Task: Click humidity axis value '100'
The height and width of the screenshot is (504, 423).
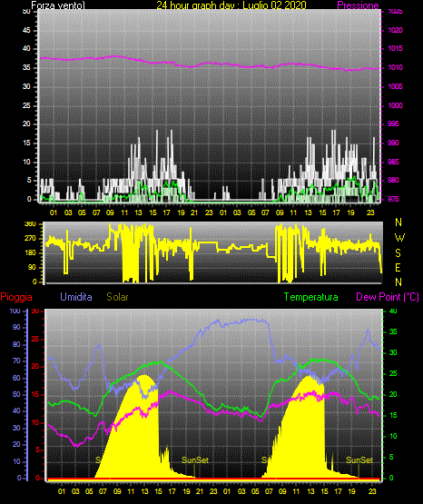Action: pyautogui.click(x=15, y=311)
